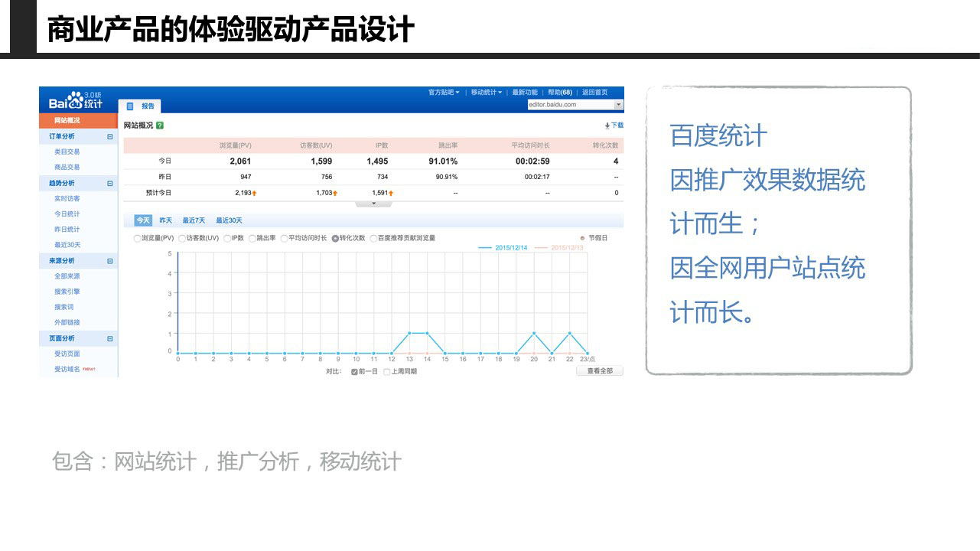Check the 上周同期 comparison checkbox
The image size is (980, 551).
pyautogui.click(x=386, y=371)
